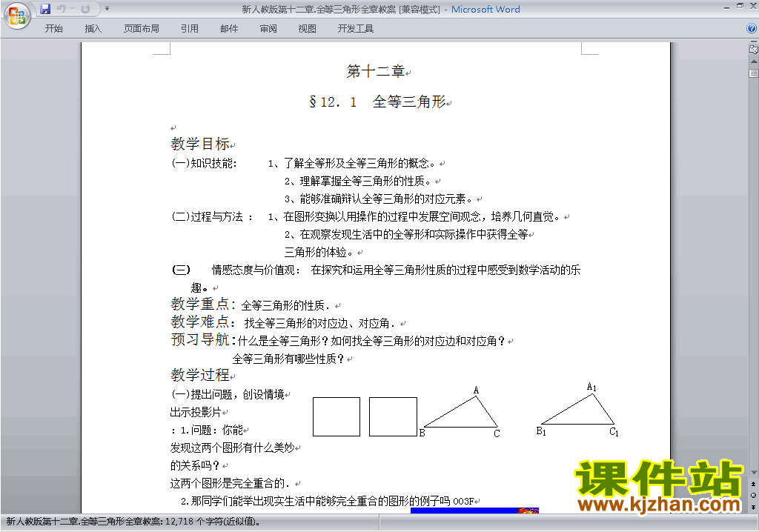Image resolution: width=759 pixels, height=532 pixels.
Task: Minimize the Word window
Action: tap(726, 7)
